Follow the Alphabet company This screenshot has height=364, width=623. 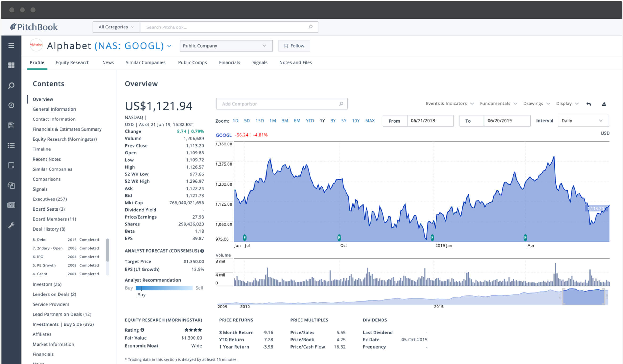(294, 46)
